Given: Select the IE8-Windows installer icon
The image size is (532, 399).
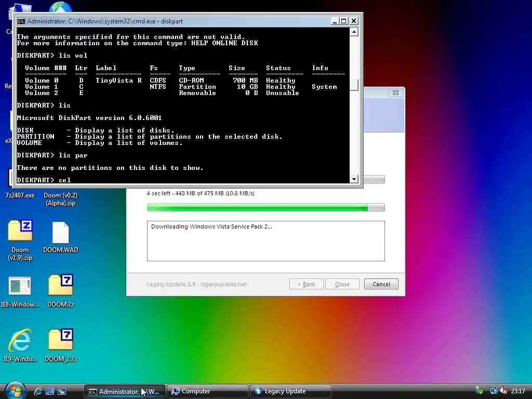Looking at the screenshot, I should (x=20, y=292).
